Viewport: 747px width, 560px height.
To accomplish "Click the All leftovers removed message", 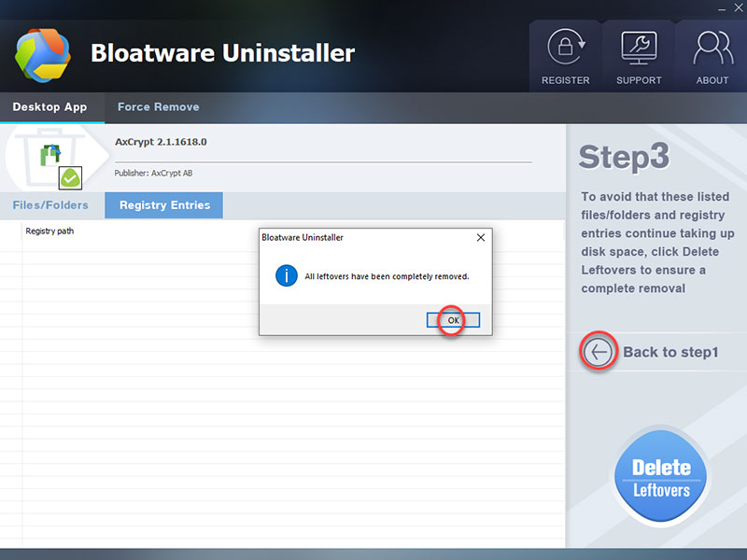I will point(387,276).
